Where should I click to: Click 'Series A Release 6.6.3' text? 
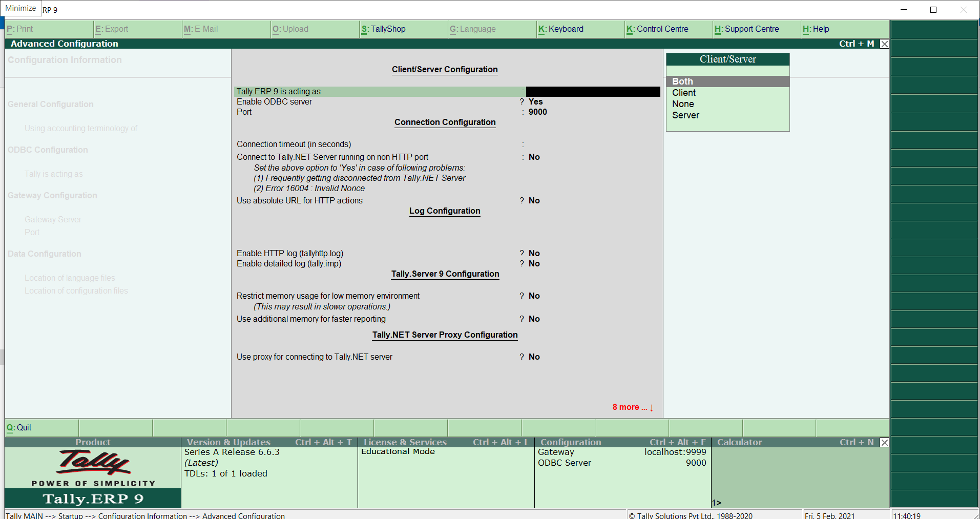(232, 452)
